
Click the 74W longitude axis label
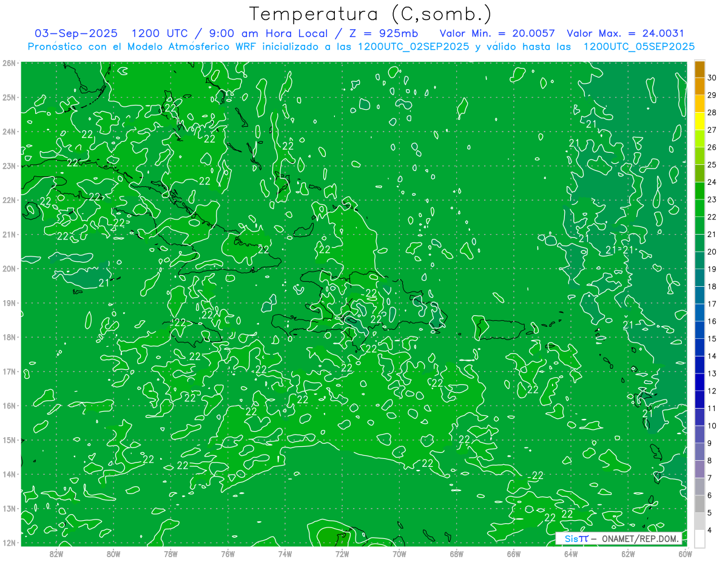(285, 554)
